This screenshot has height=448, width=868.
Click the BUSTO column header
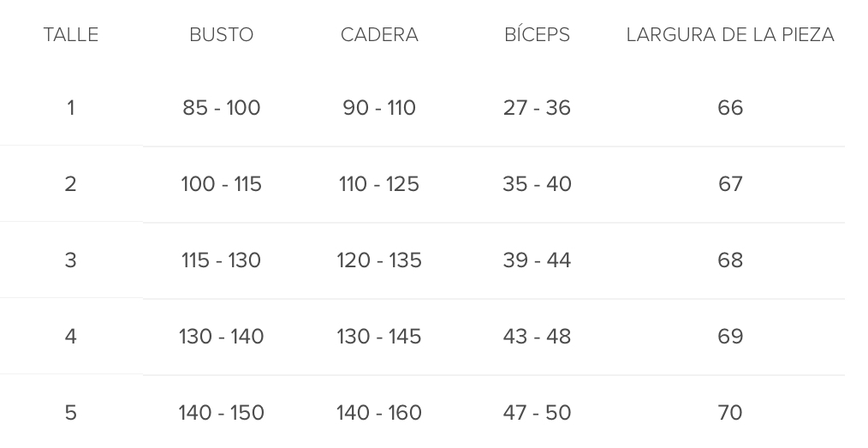click(221, 35)
